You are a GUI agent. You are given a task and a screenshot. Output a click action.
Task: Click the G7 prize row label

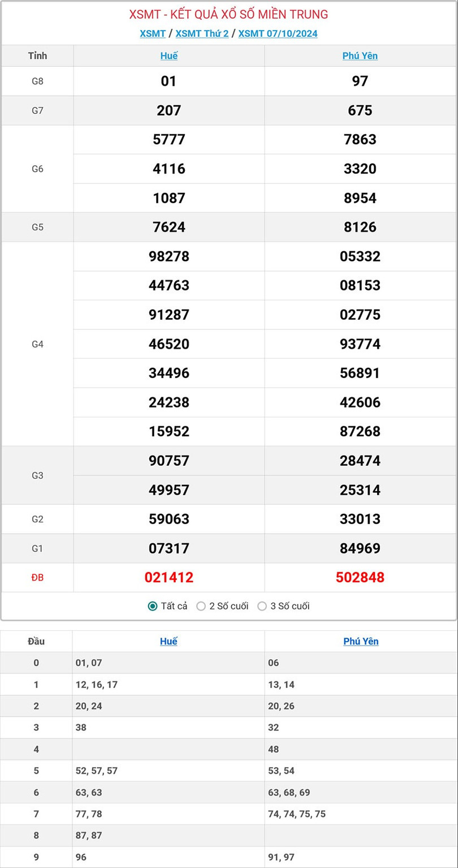(x=37, y=110)
